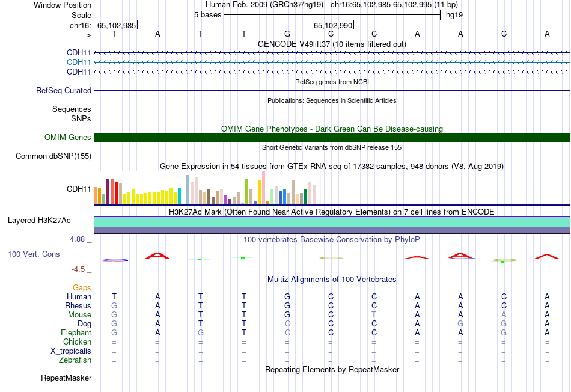Click the hg19 label beside the scale

[x=454, y=15]
